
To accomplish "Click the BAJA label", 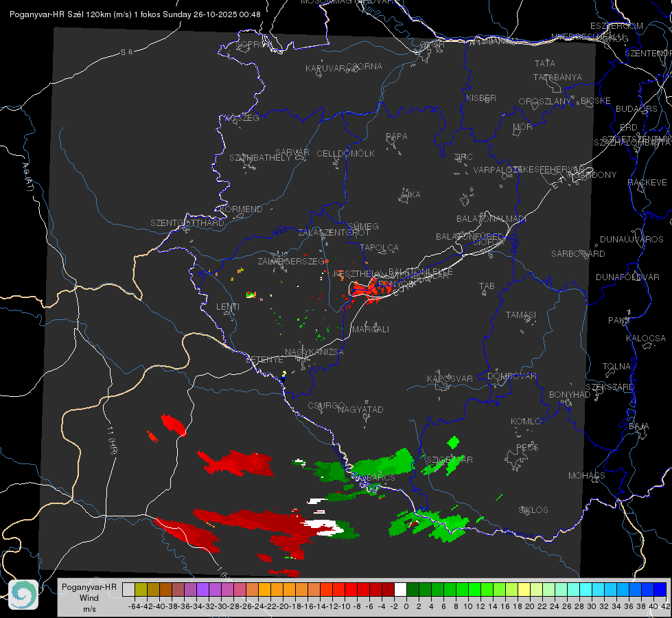I will [x=639, y=426].
